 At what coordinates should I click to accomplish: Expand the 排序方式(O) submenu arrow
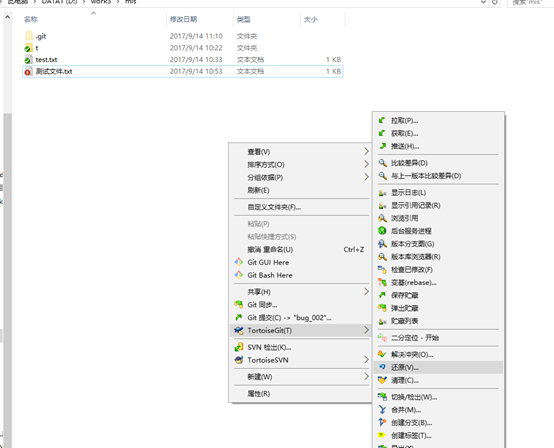(x=366, y=164)
